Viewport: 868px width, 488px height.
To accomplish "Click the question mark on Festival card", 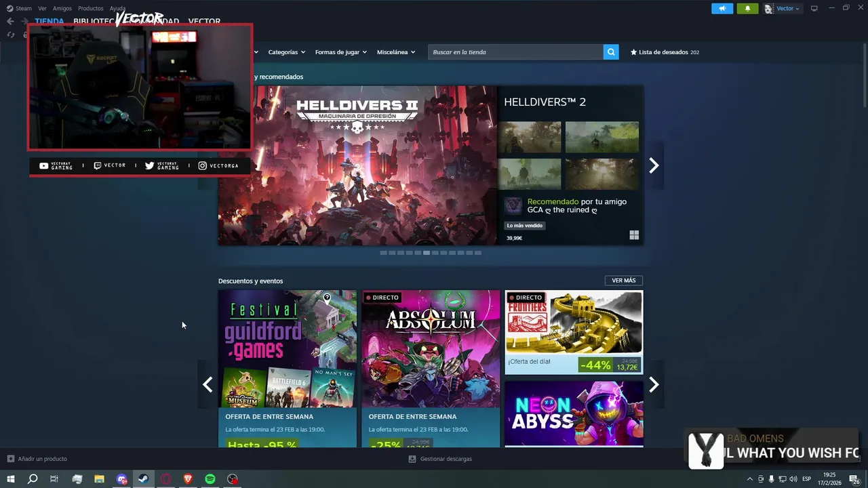I will coord(327,298).
